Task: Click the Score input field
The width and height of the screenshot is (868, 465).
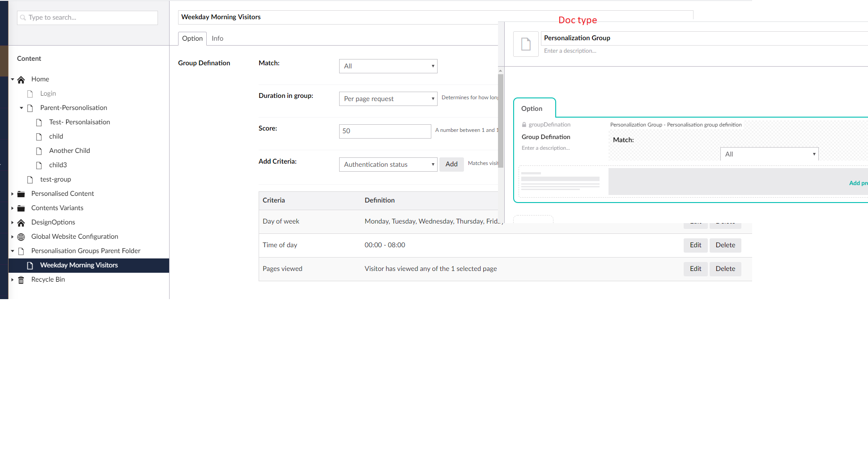Action: pyautogui.click(x=385, y=131)
